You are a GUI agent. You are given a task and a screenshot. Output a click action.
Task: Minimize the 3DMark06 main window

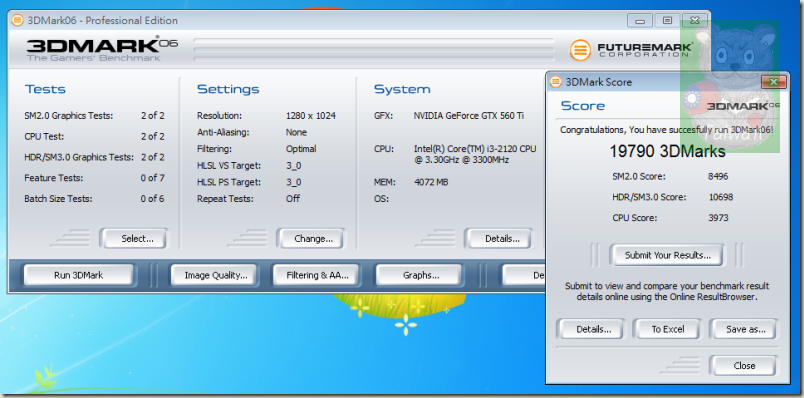[x=639, y=21]
